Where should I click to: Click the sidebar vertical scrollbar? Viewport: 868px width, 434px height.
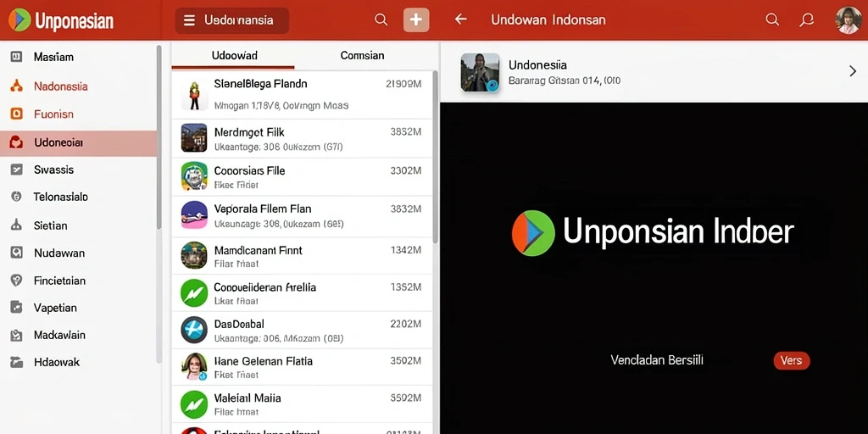coord(159,137)
